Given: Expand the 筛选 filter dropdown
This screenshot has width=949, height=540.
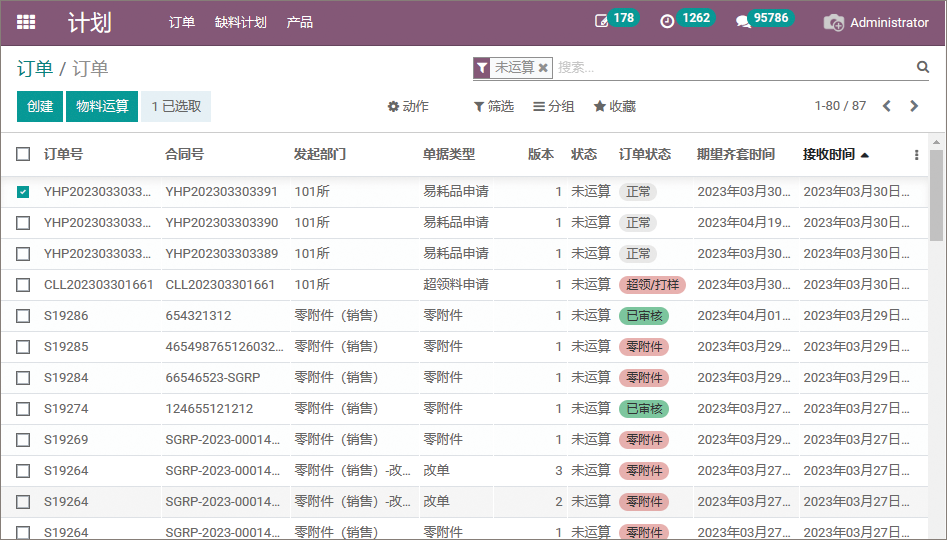Looking at the screenshot, I should pyautogui.click(x=493, y=106).
